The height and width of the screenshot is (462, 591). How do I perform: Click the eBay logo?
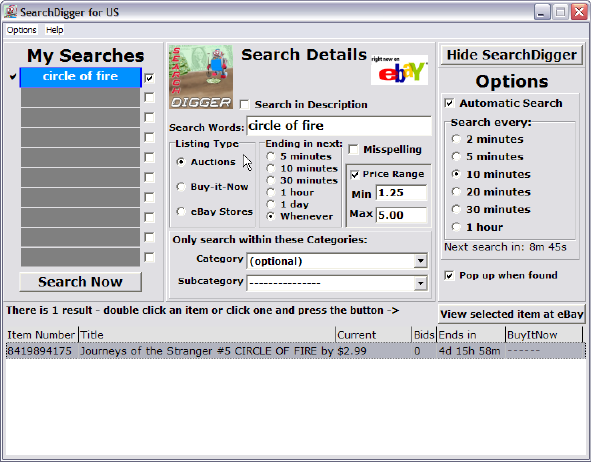[x=400, y=70]
